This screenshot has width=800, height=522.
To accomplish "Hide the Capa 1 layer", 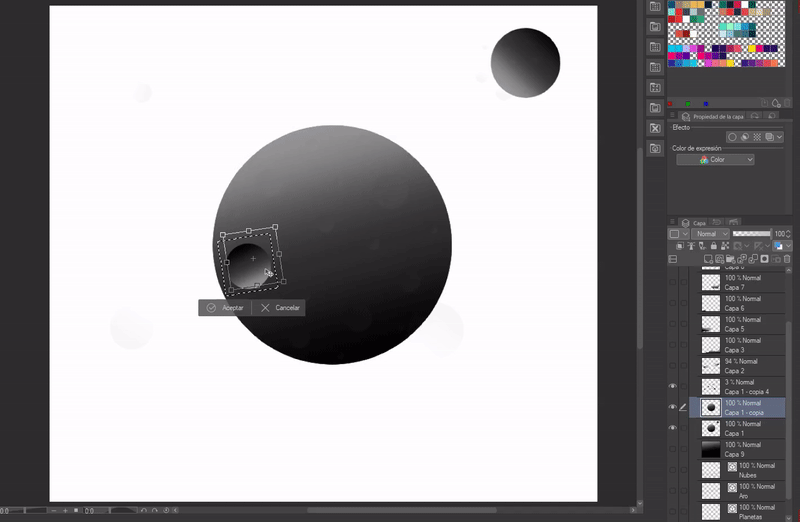I will (672, 428).
